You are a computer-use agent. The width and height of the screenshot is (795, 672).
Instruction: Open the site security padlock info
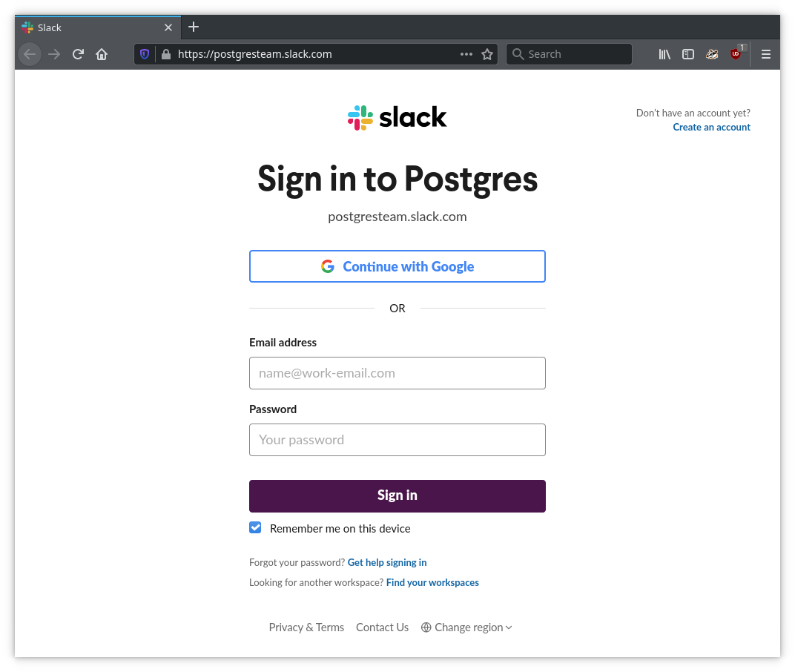coord(165,54)
